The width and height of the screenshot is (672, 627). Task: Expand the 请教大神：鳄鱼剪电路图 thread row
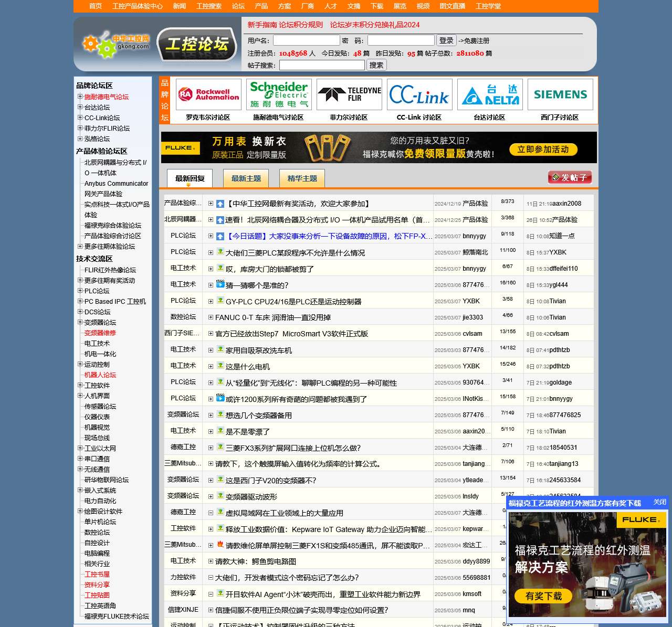pos(211,561)
